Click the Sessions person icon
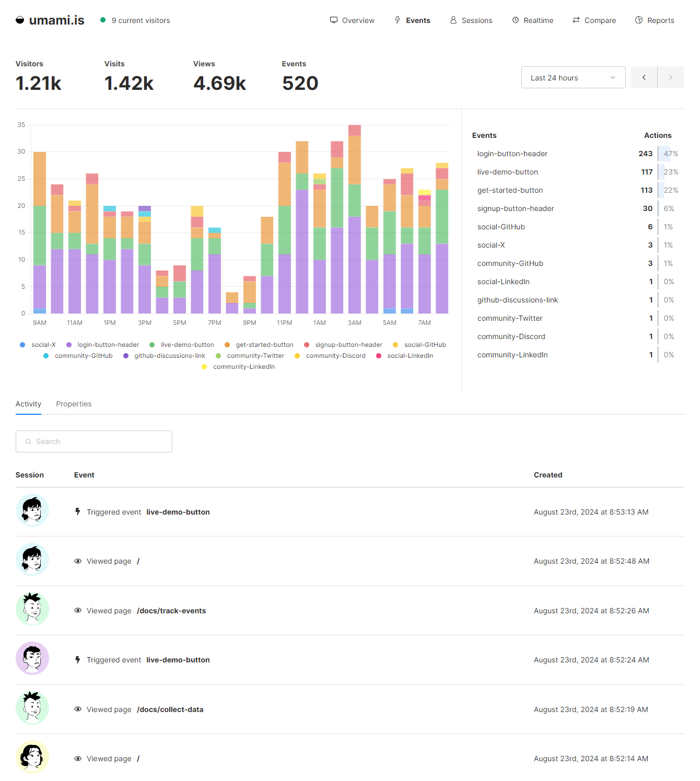Screen dimensions: 700x781 pos(453,20)
